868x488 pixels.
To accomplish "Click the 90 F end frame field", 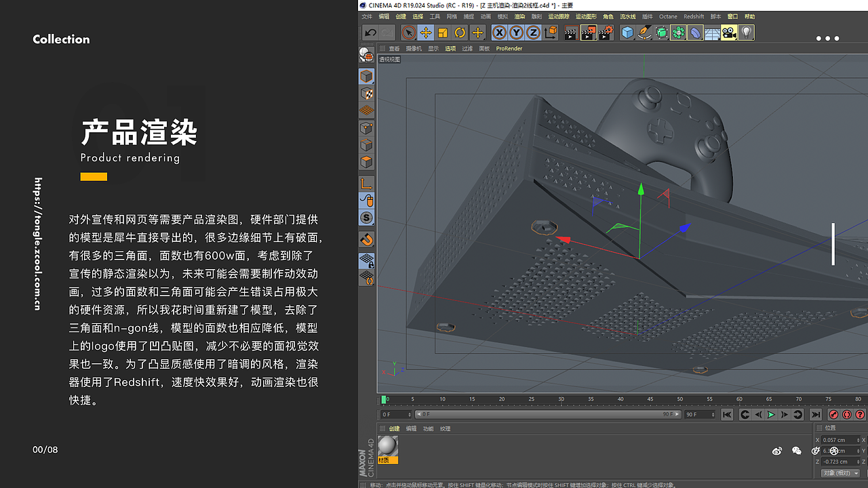I will [700, 414].
